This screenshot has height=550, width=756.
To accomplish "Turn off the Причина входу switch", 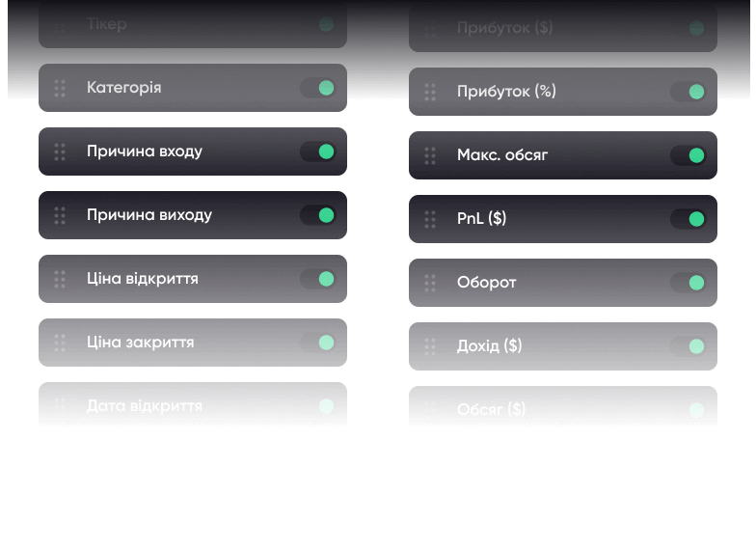I will 317,151.
